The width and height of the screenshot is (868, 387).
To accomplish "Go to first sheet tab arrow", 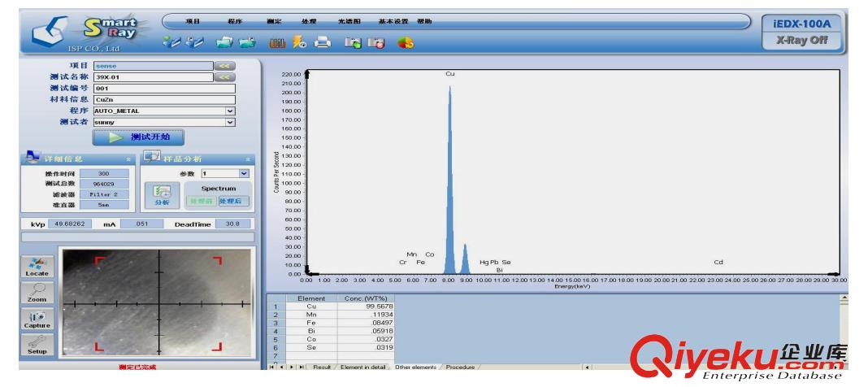I will tap(271, 367).
